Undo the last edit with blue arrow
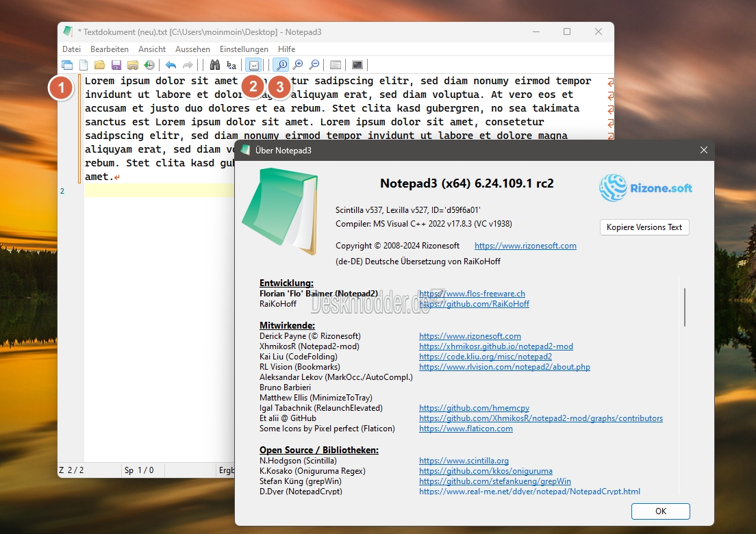756x534 pixels. click(171, 64)
